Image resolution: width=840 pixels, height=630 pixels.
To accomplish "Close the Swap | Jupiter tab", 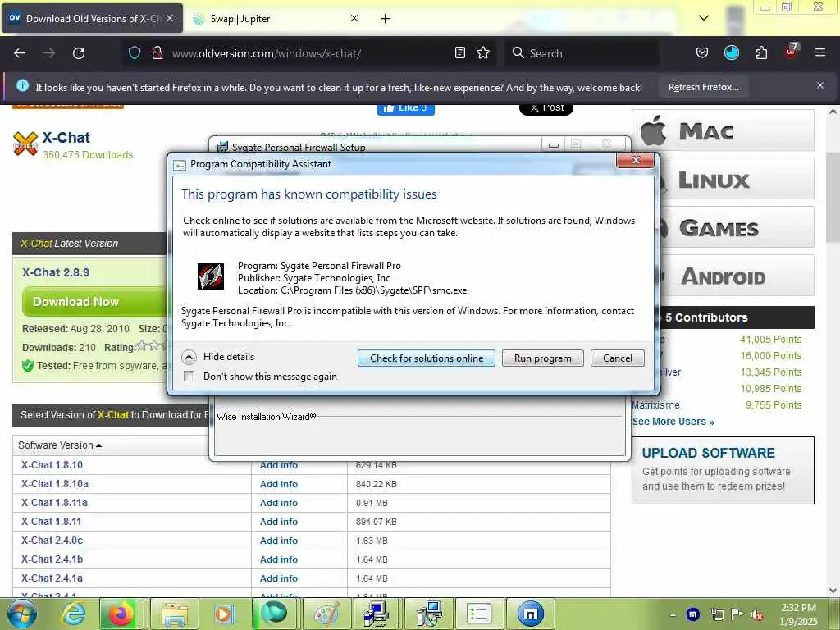I will pos(354,18).
